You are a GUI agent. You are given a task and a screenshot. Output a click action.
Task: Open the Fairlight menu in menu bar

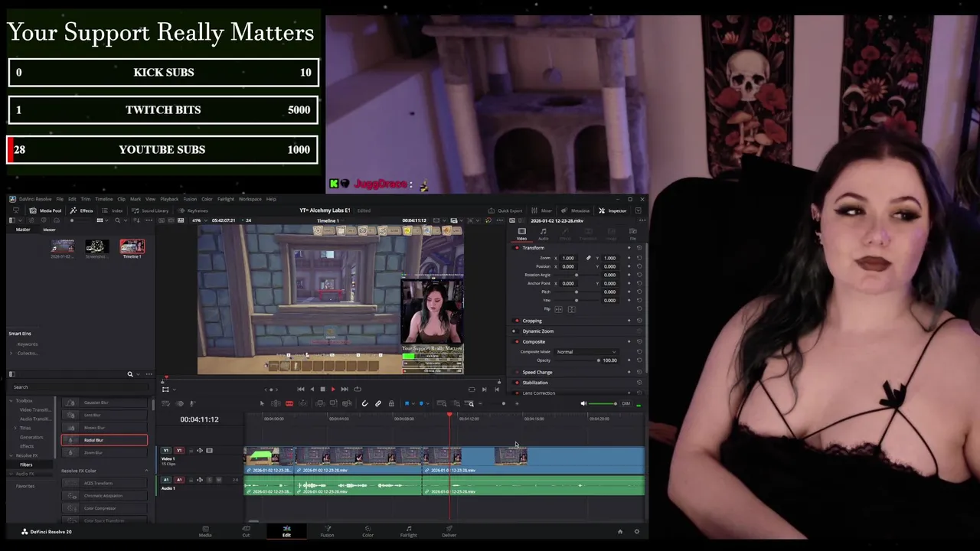226,199
